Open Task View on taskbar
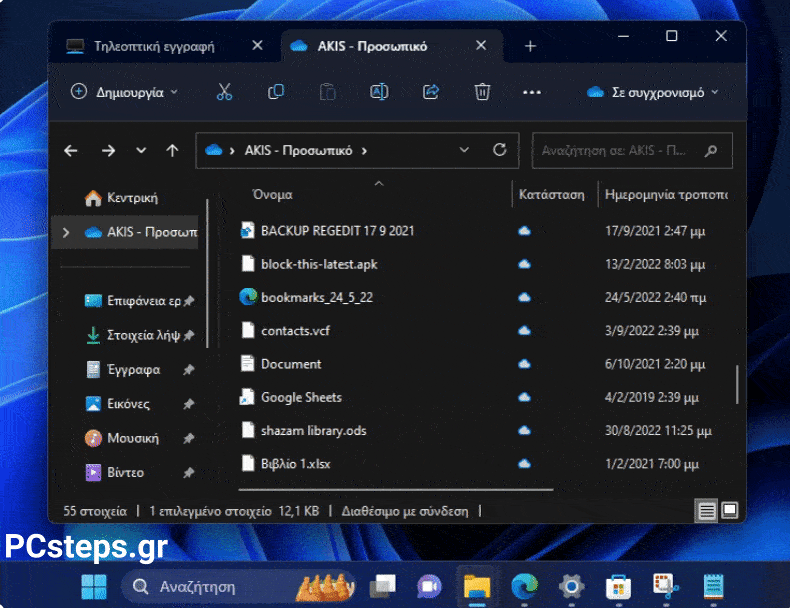Image resolution: width=790 pixels, height=608 pixels. pyautogui.click(x=382, y=586)
